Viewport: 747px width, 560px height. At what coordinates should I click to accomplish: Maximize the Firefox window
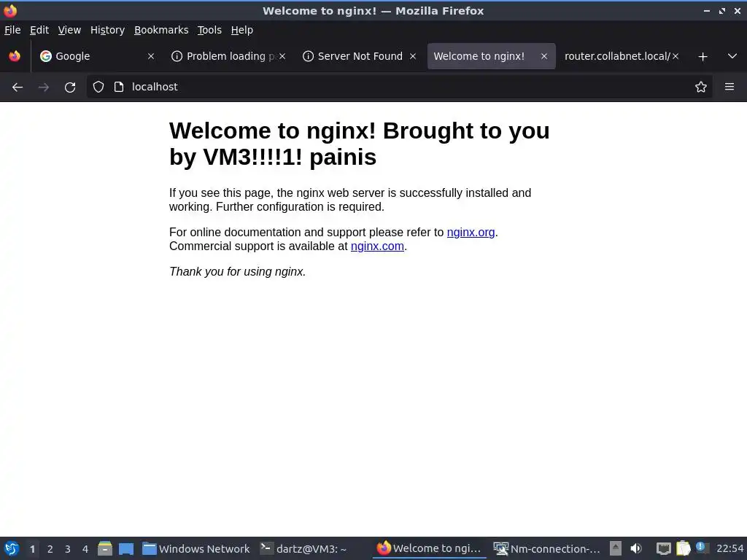point(722,10)
